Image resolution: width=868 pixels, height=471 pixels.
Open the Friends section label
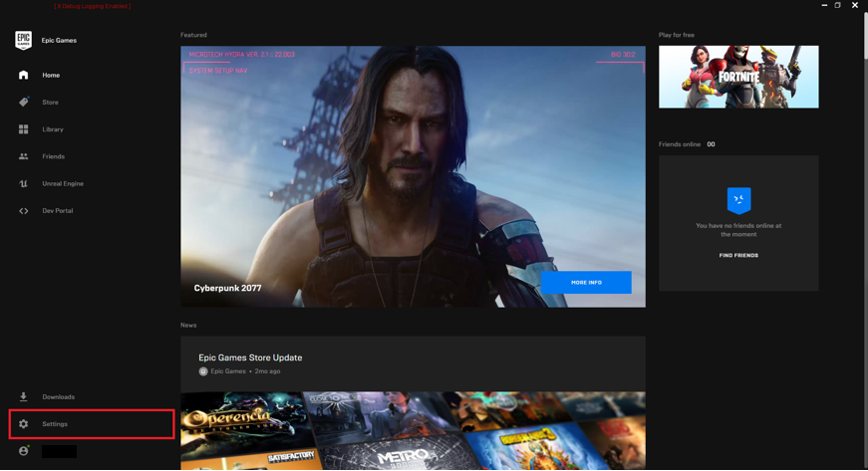coord(53,156)
